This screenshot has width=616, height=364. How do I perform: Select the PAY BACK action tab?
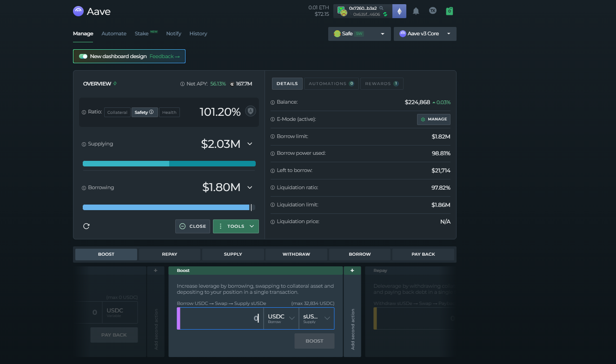(x=423, y=254)
